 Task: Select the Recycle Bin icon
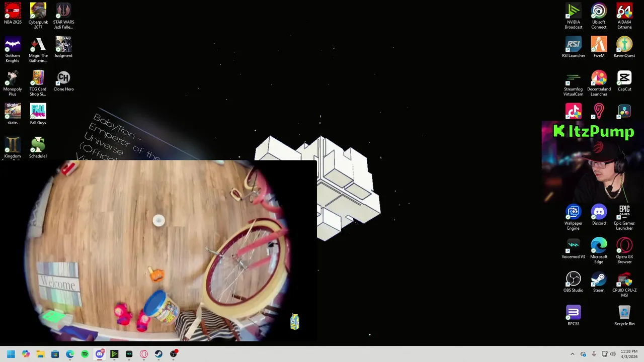coord(624,316)
